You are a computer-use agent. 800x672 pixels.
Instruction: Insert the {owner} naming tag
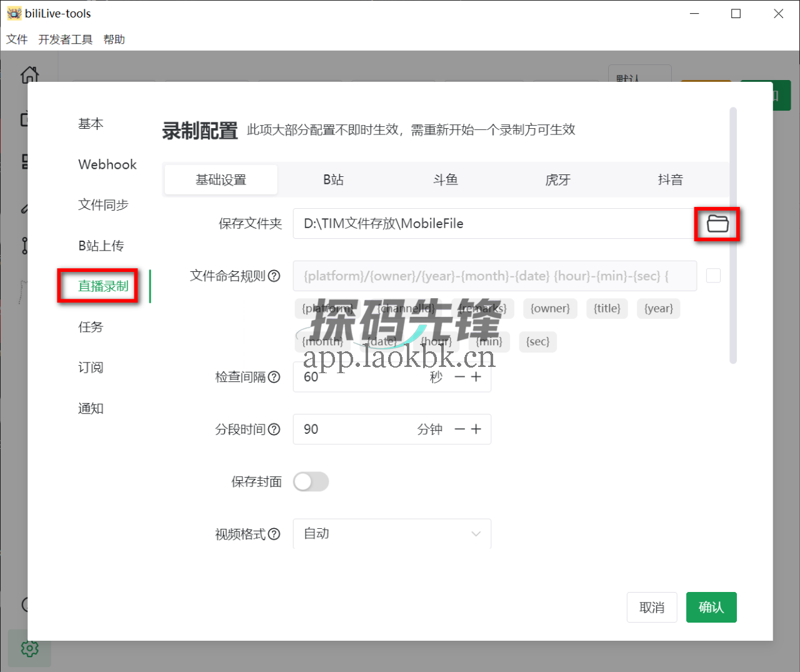(550, 308)
